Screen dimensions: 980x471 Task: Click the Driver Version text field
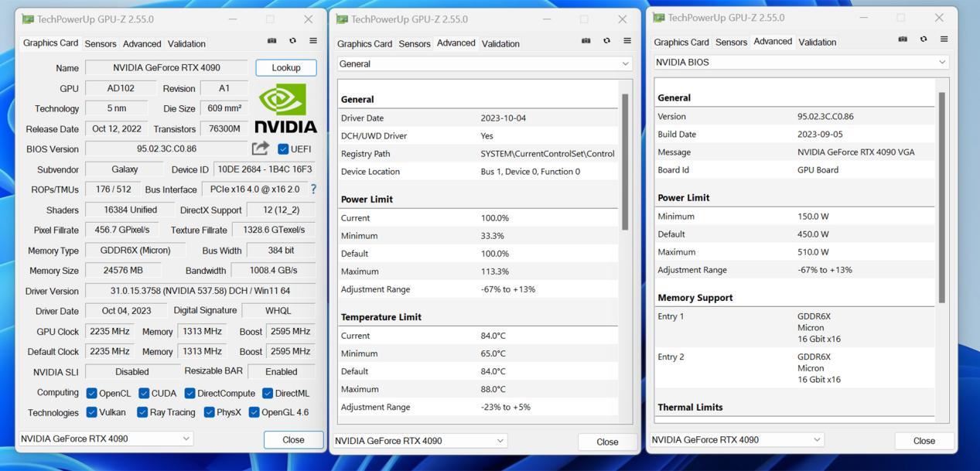pos(200,292)
